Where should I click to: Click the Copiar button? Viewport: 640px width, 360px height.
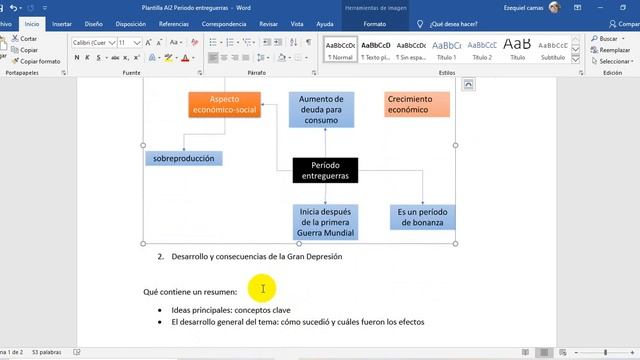(24, 50)
